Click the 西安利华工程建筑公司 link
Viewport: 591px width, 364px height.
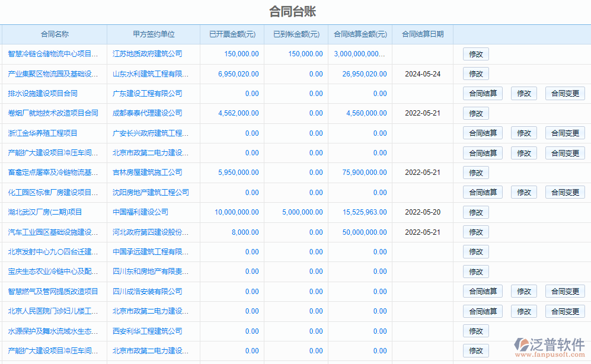tap(147, 331)
